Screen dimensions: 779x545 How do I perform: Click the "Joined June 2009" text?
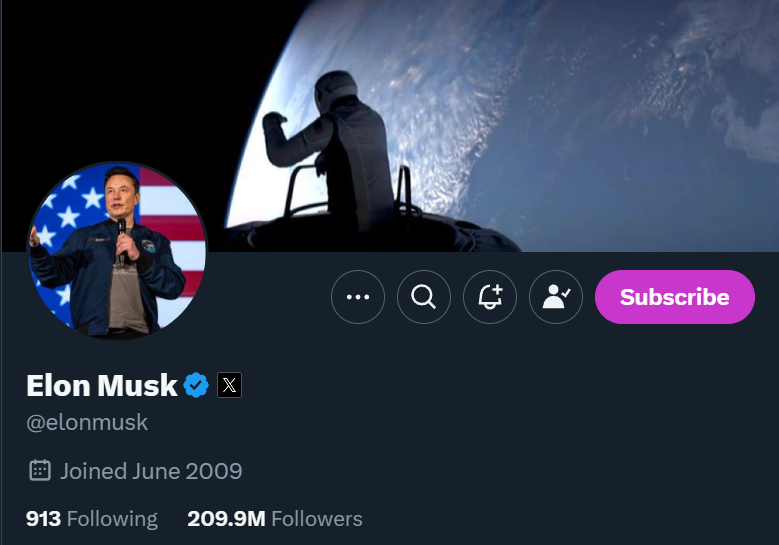click(151, 470)
